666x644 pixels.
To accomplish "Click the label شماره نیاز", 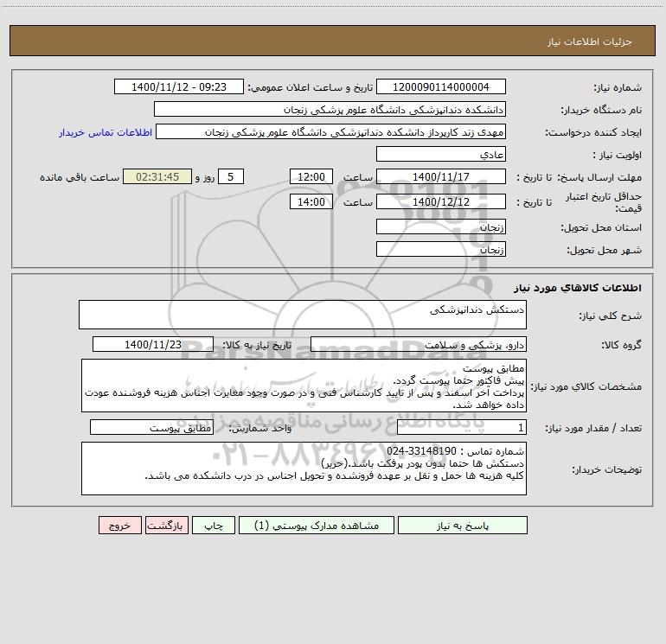I will pos(618,87).
